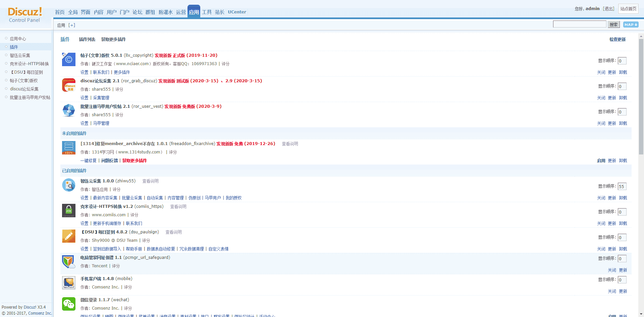Open 采集管理 for discuz论坛采集

click(101, 98)
